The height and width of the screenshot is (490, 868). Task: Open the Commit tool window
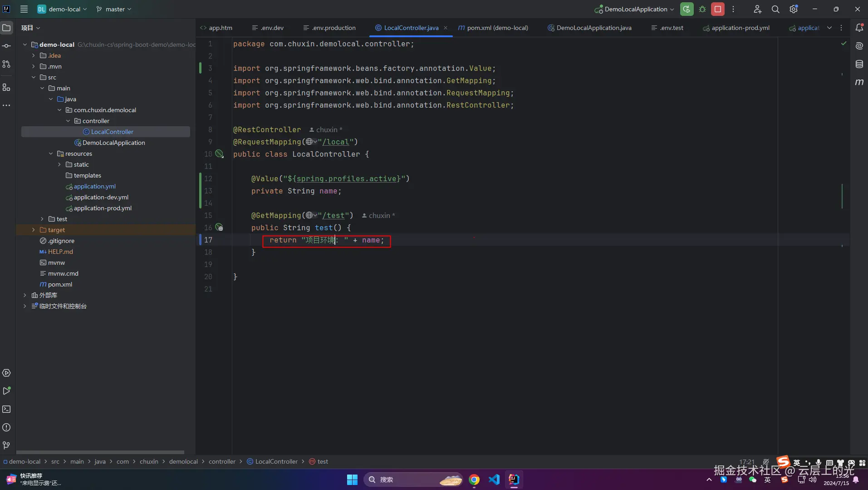[x=6, y=46]
